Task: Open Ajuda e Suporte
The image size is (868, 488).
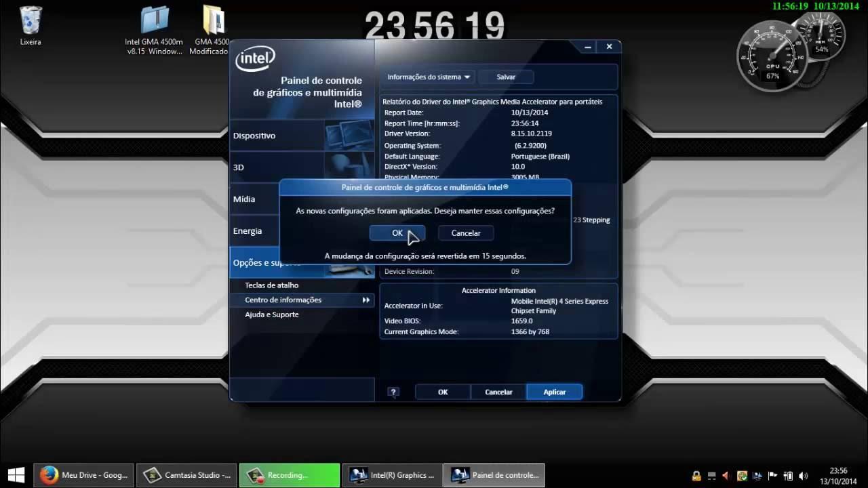Action: coord(271,314)
